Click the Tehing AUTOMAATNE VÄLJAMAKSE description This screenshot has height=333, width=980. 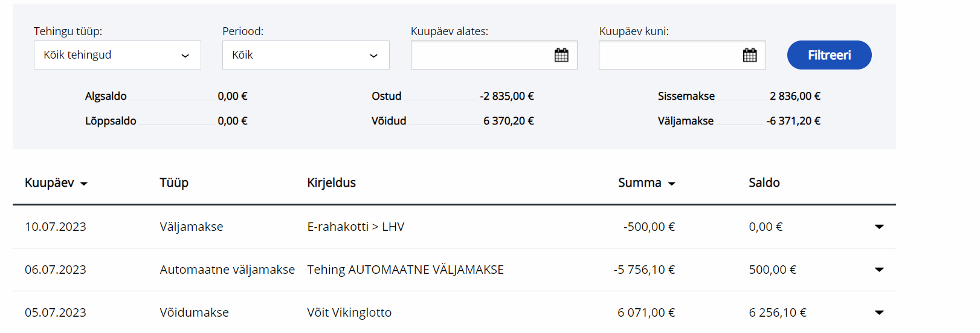[405, 270]
